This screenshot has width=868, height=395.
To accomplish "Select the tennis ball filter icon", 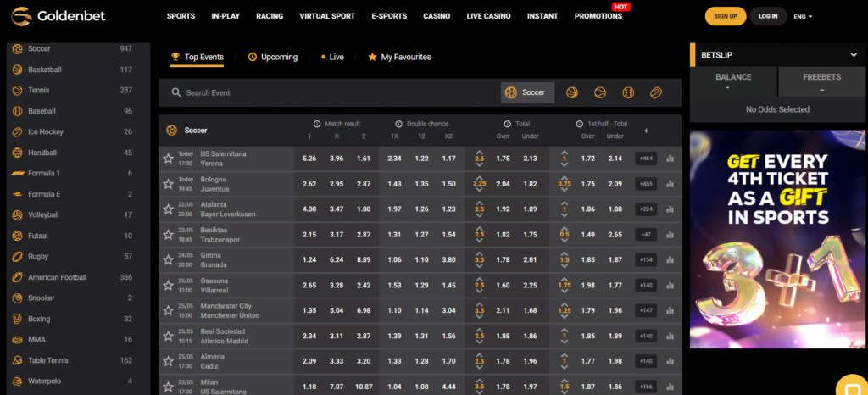I will click(600, 93).
